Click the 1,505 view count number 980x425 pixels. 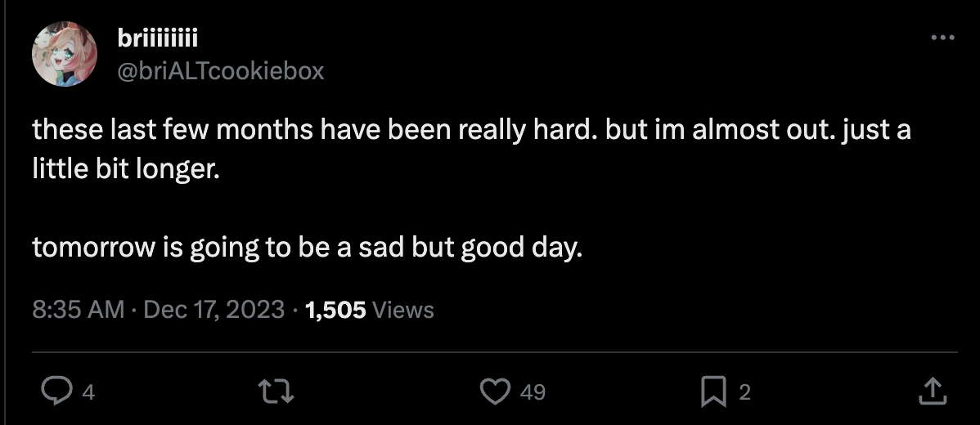(335, 310)
